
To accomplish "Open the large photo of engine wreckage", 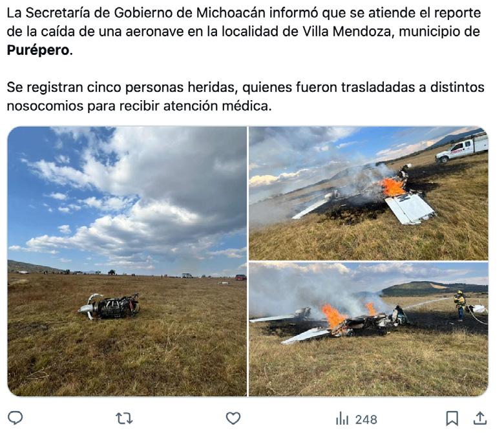I will 127,261.
